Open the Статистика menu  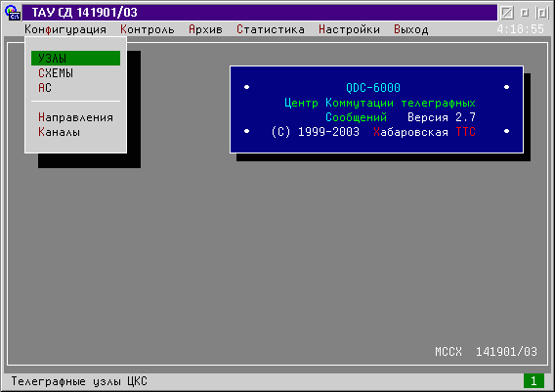(271, 29)
